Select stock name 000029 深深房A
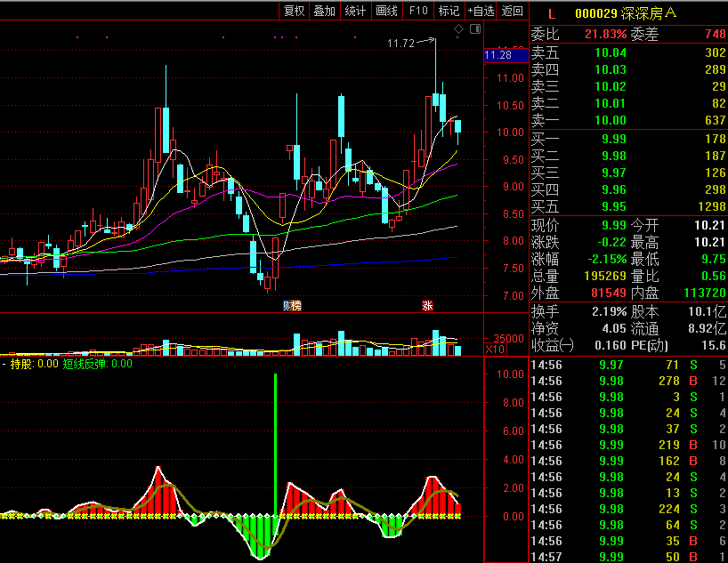 (x=626, y=13)
